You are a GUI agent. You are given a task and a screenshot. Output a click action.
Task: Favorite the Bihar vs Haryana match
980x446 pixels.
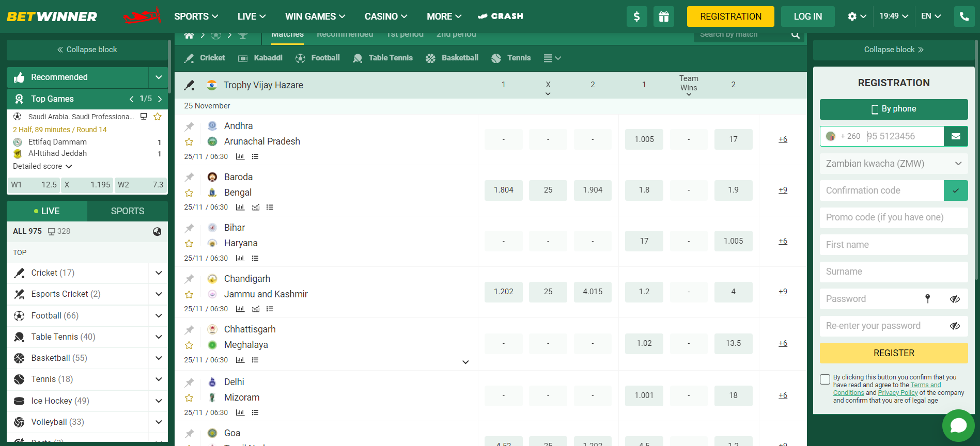(x=189, y=243)
